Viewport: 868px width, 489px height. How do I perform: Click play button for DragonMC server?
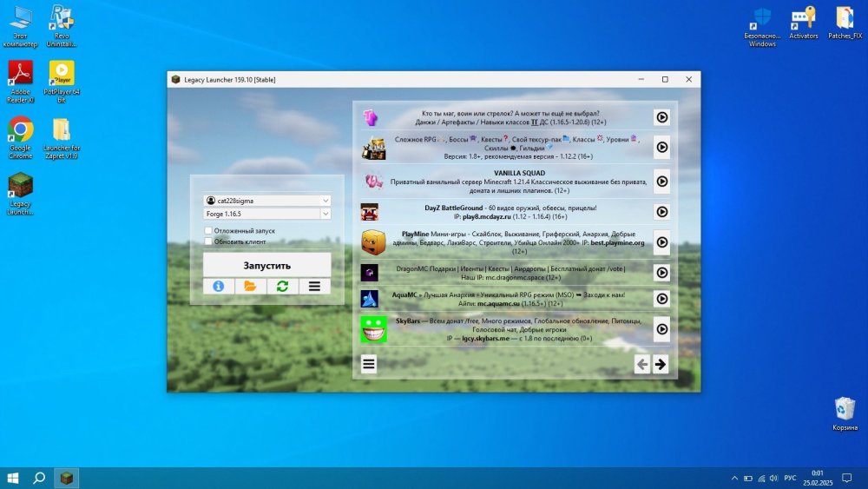(x=661, y=273)
